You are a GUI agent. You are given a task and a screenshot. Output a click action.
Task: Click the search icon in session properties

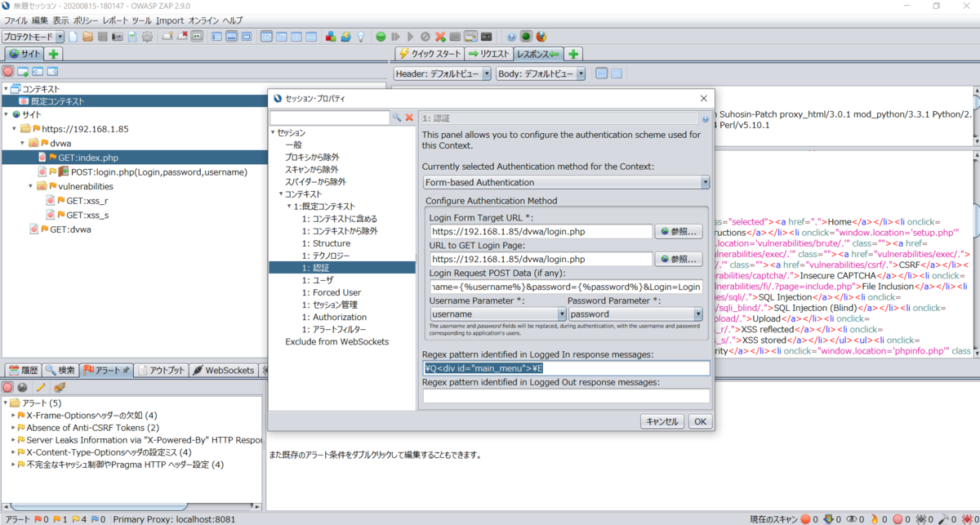(397, 118)
